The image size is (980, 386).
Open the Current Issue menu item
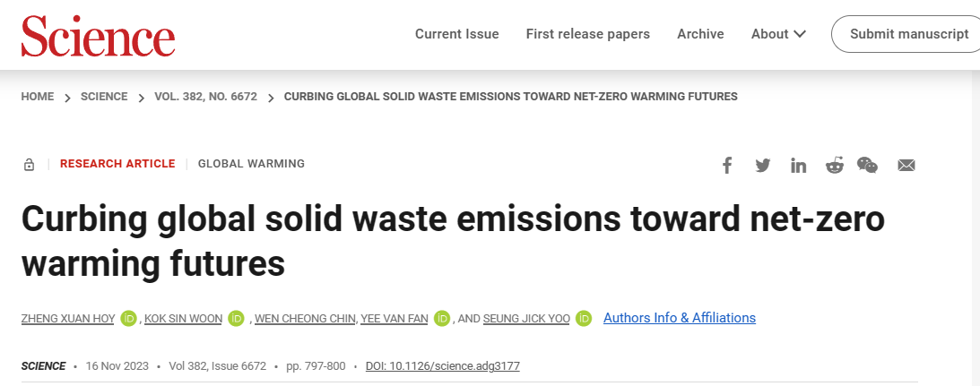coord(457,34)
